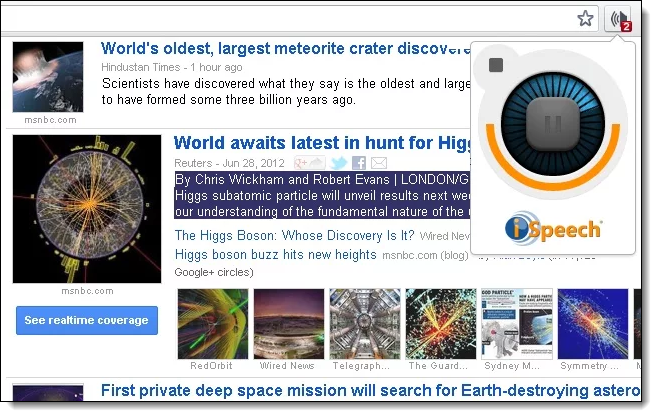Open Higgs boson buzz hits new heights link
The height and width of the screenshot is (417, 657).
(x=275, y=254)
